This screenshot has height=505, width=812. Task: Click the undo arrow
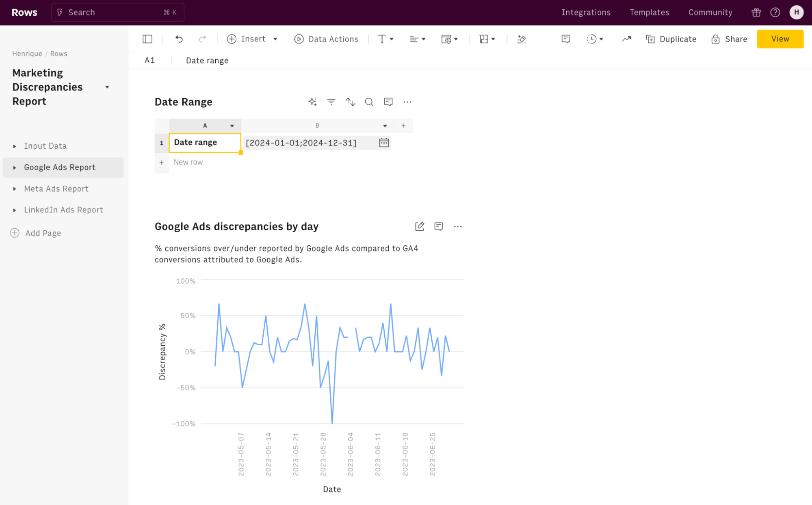point(179,39)
